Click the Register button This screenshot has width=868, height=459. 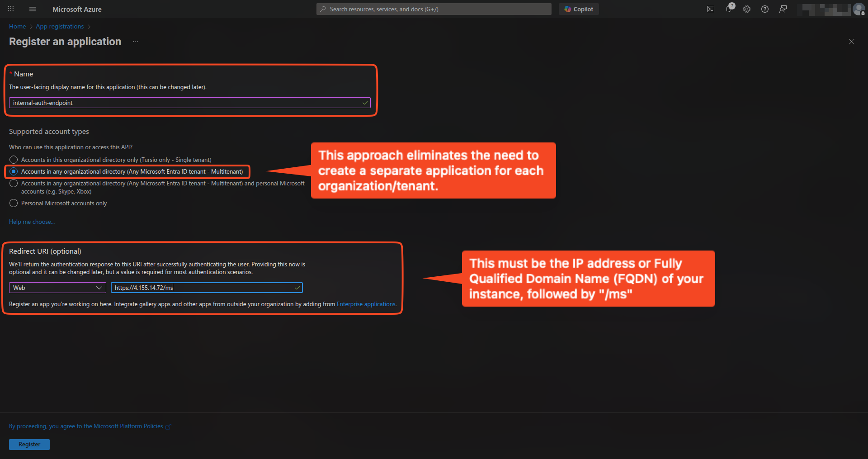click(x=29, y=444)
